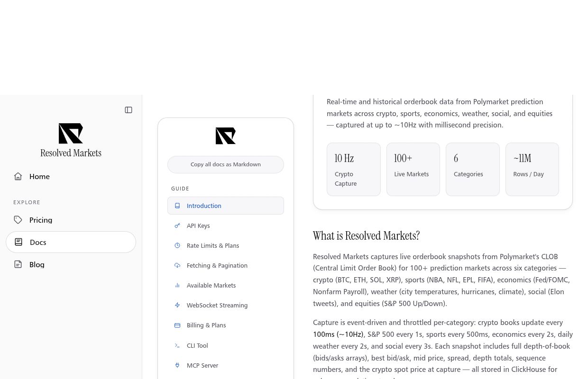Click the Resolved Markets sidebar logo

[71, 134]
